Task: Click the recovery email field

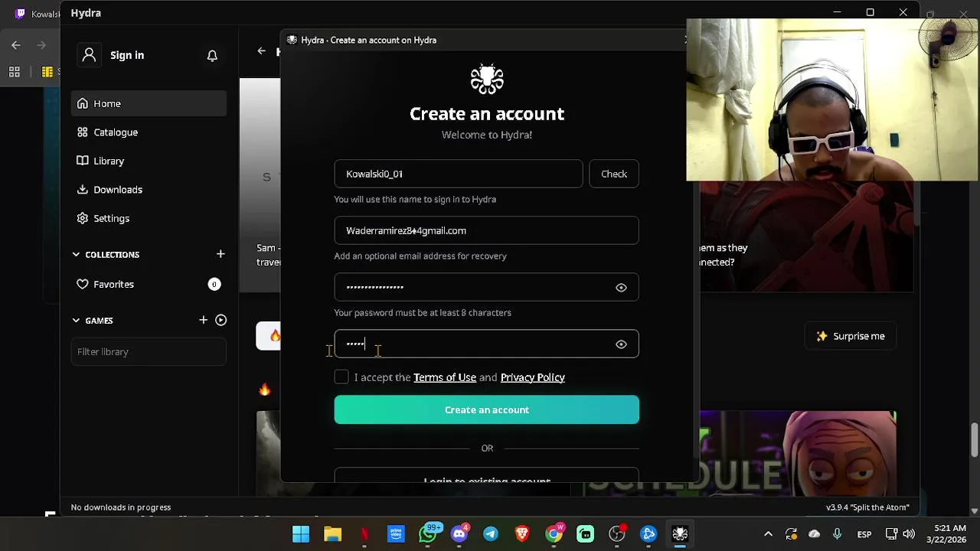Action: coord(486,230)
